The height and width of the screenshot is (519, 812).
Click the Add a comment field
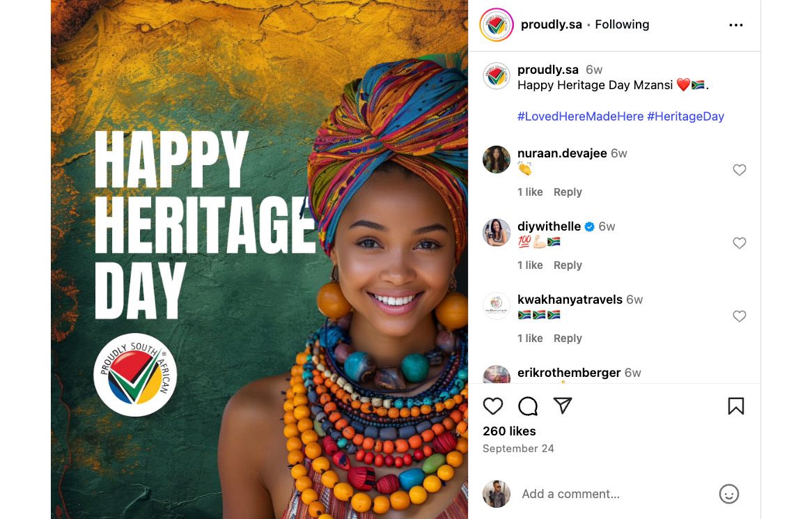[613, 494]
